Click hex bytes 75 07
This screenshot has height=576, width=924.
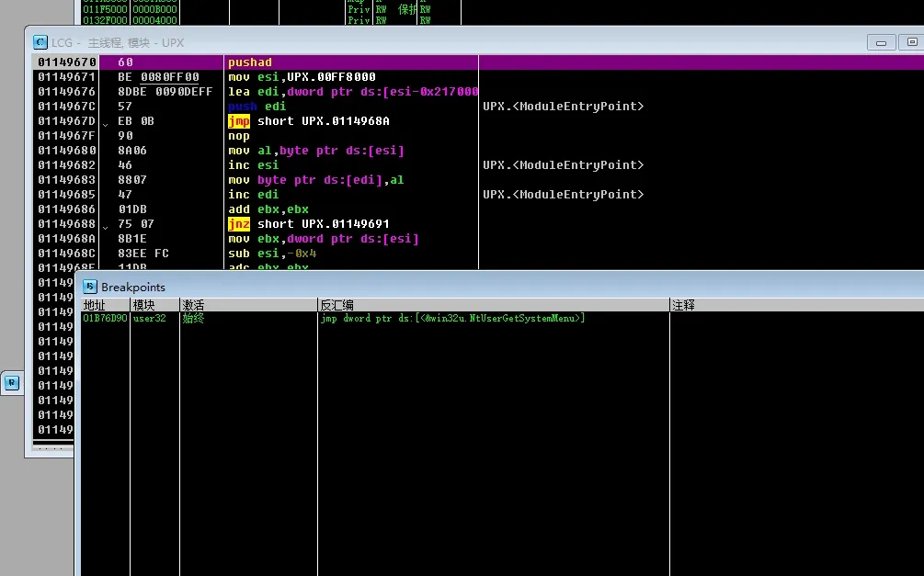135,224
